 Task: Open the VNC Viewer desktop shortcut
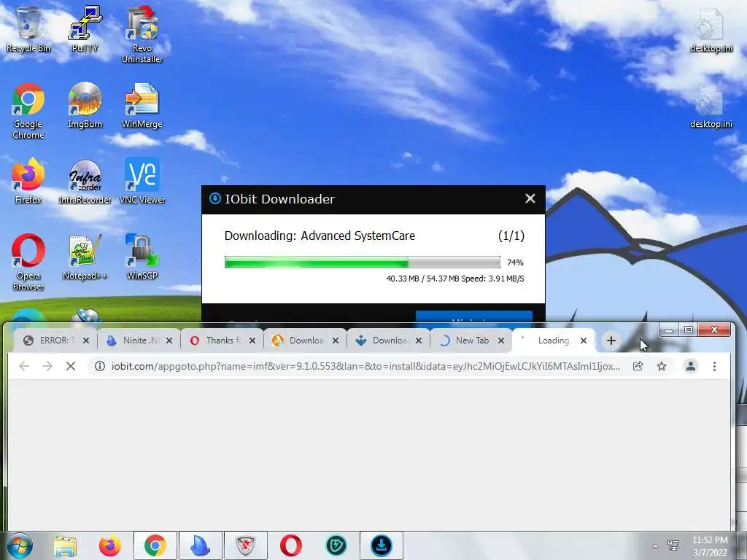(x=142, y=181)
